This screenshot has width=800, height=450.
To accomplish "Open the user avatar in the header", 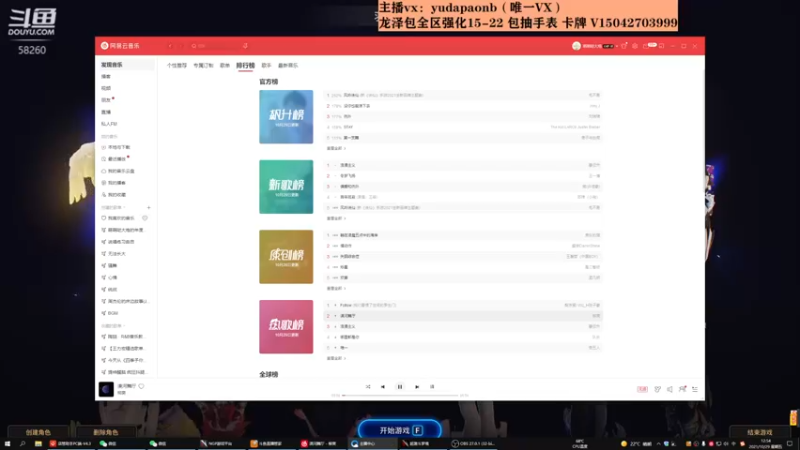I will (x=576, y=46).
